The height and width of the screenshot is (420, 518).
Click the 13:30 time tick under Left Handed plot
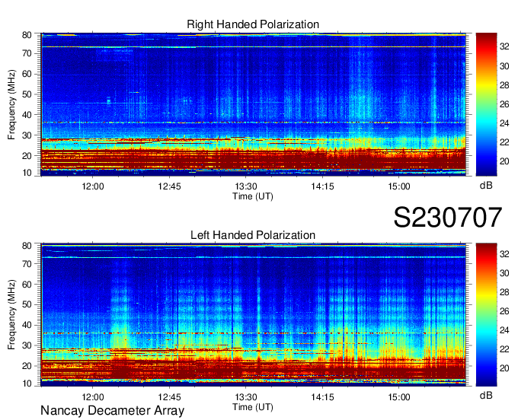pyautogui.click(x=246, y=397)
